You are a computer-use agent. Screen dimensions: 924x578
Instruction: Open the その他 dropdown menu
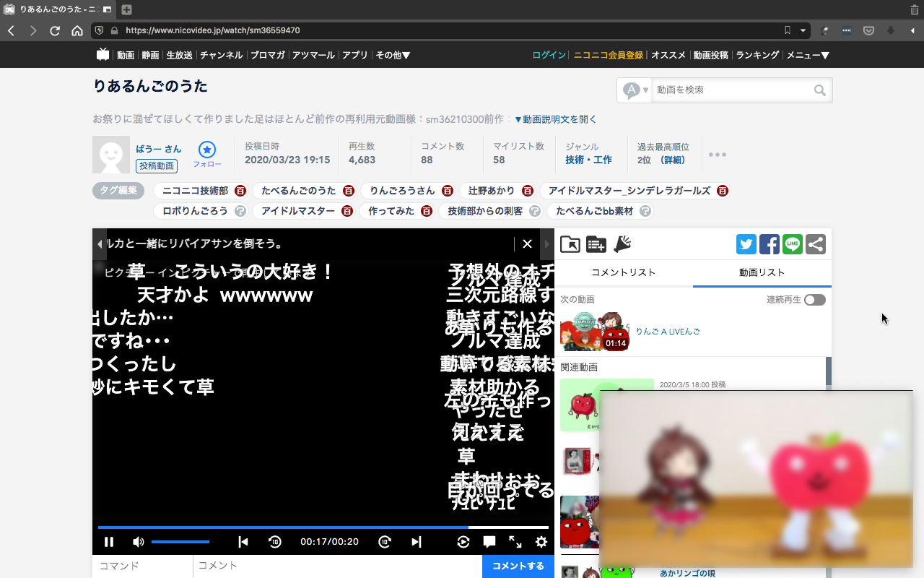[393, 55]
